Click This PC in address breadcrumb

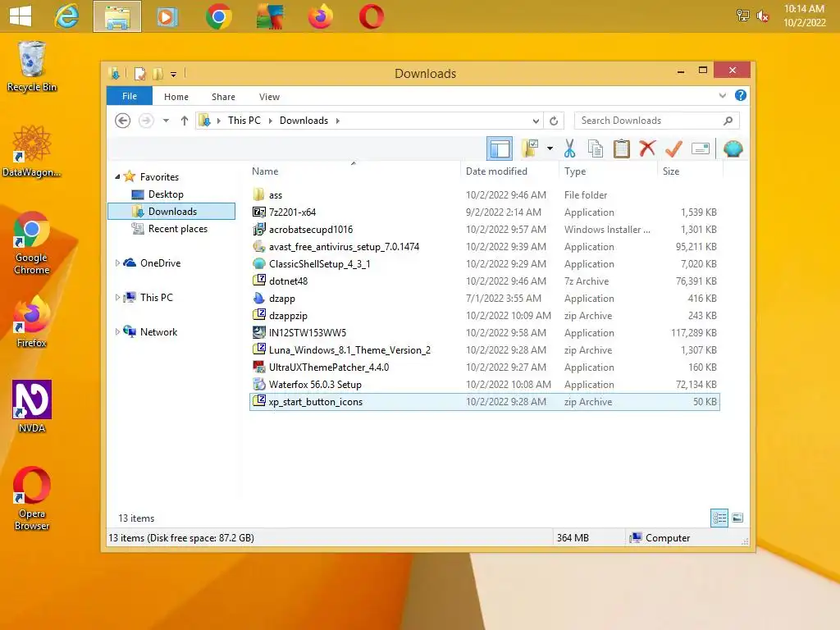(244, 121)
